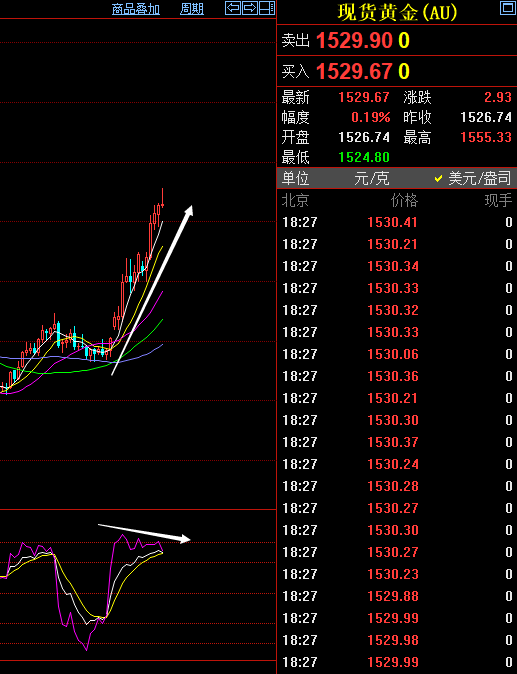Click the 价格 column header
Screen dimensions: 517x674
(404, 200)
